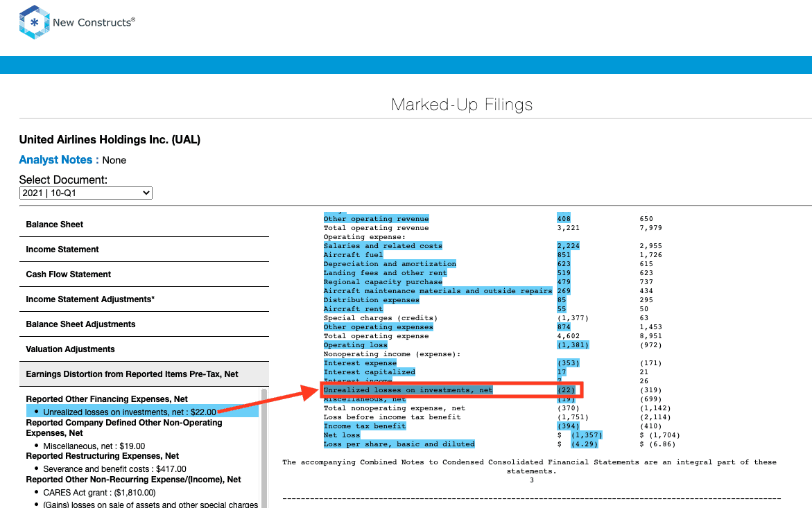Viewport: 812px width, 508px height.
Task: Click Aircraft maintenance materials and outside repairs
Action: pyautogui.click(x=438, y=290)
